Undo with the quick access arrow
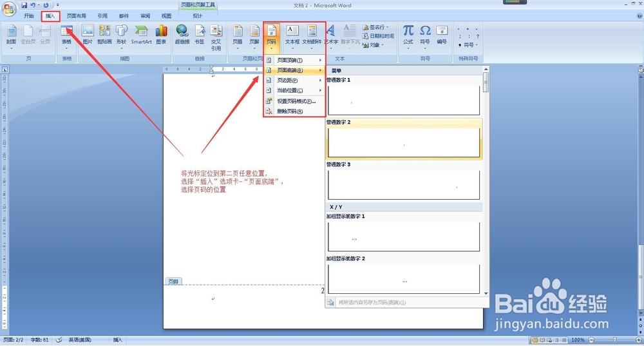 point(32,5)
